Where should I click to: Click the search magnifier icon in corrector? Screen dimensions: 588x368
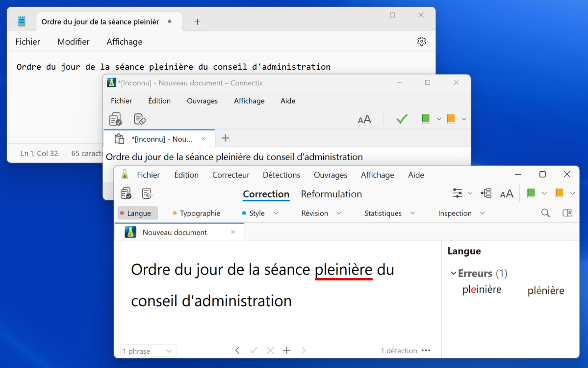pyautogui.click(x=545, y=213)
